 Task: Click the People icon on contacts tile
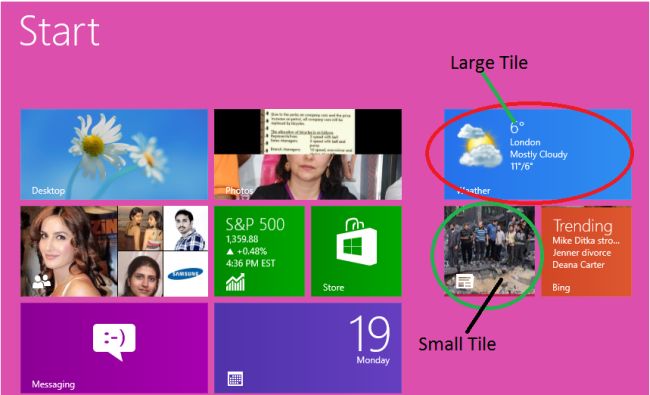point(41,282)
